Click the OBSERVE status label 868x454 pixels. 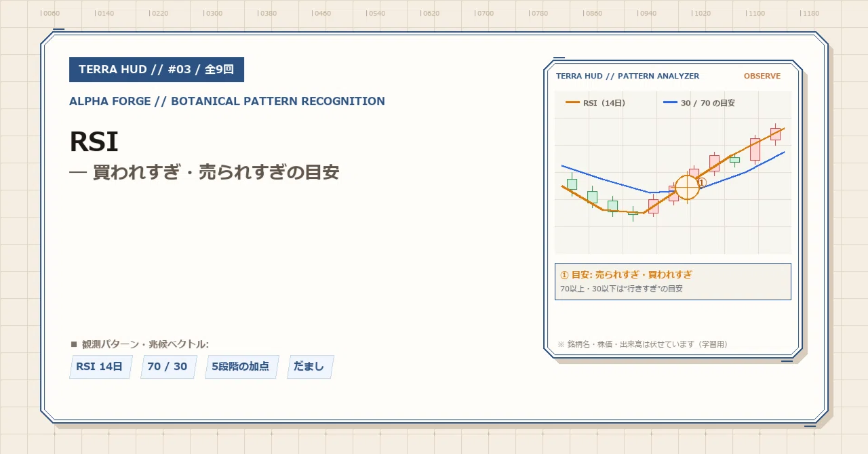pos(762,76)
